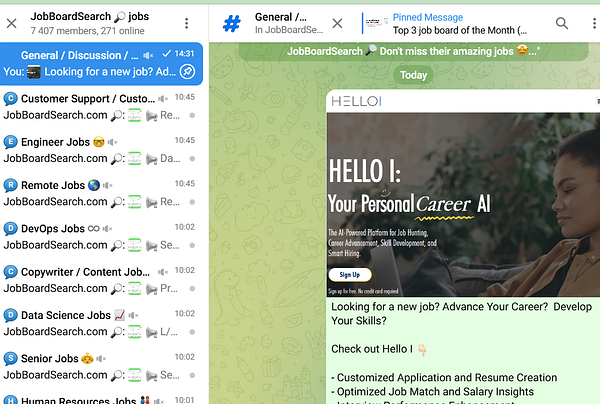
Task: Click 14:31 timestamp on General topic
Action: click(x=184, y=54)
